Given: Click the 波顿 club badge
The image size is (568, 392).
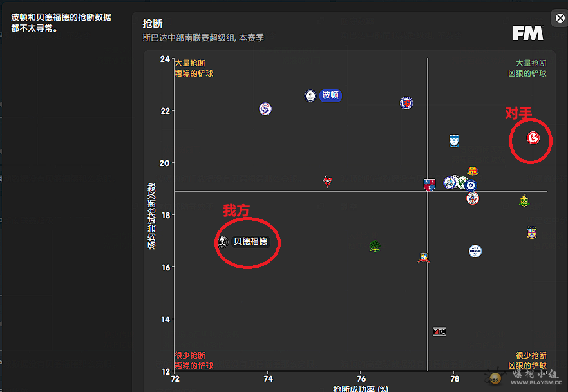Looking at the screenshot, I should pos(310,96).
